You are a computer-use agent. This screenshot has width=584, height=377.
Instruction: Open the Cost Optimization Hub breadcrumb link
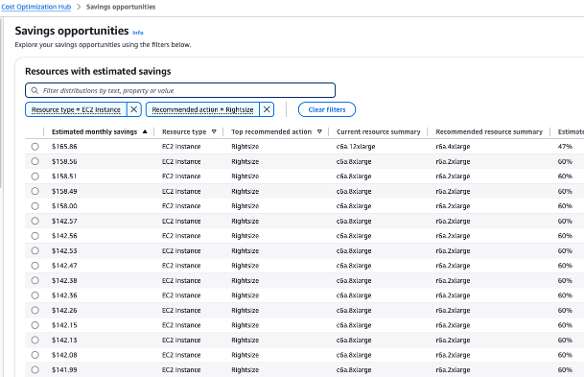36,7
